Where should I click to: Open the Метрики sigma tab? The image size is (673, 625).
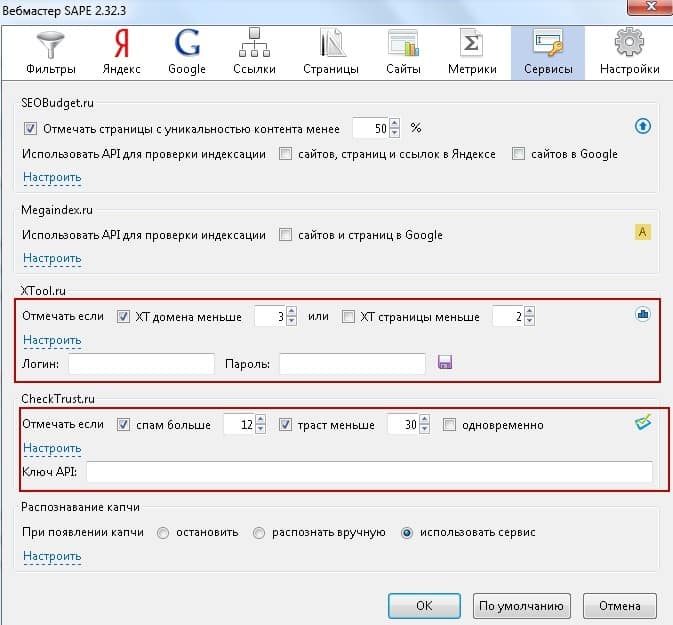472,52
